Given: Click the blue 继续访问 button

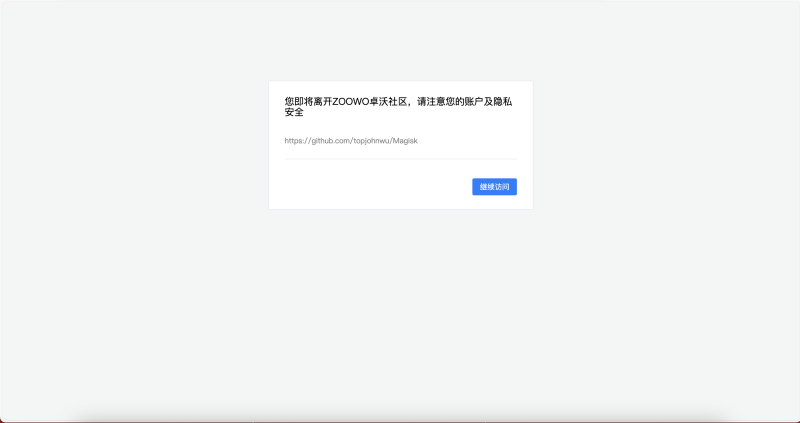Looking at the screenshot, I should point(494,187).
